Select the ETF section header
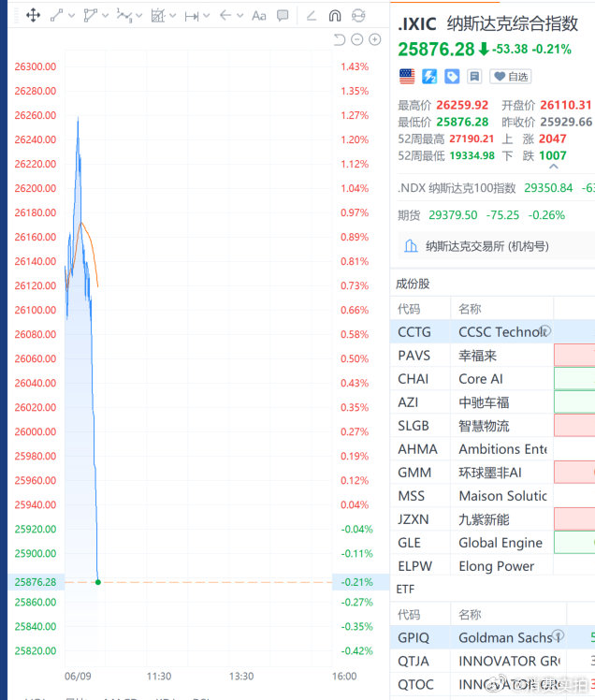595x700 pixels. [x=405, y=590]
